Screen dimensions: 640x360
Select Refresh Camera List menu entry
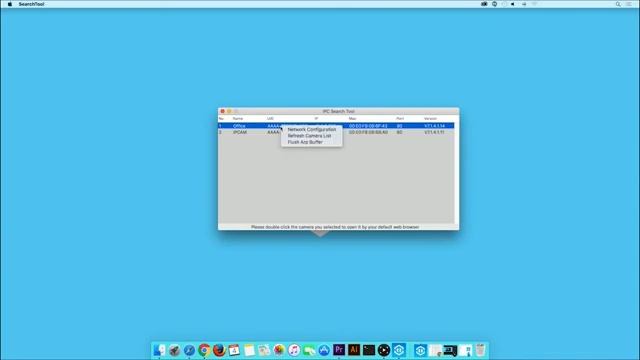pyautogui.click(x=309, y=136)
